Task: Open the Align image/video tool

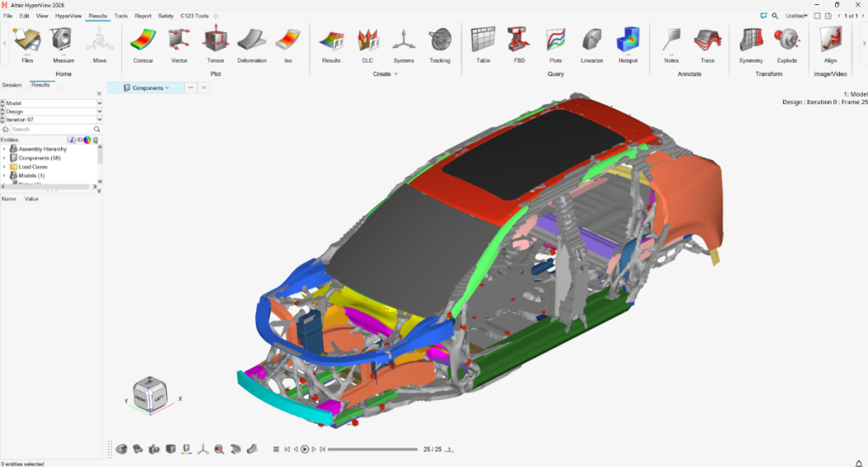Action: (830, 44)
